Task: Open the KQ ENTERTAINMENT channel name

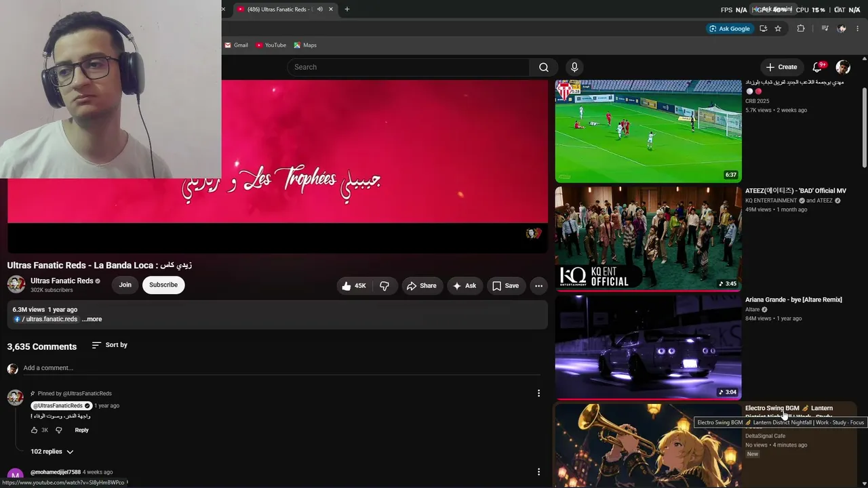Action: coord(771,201)
